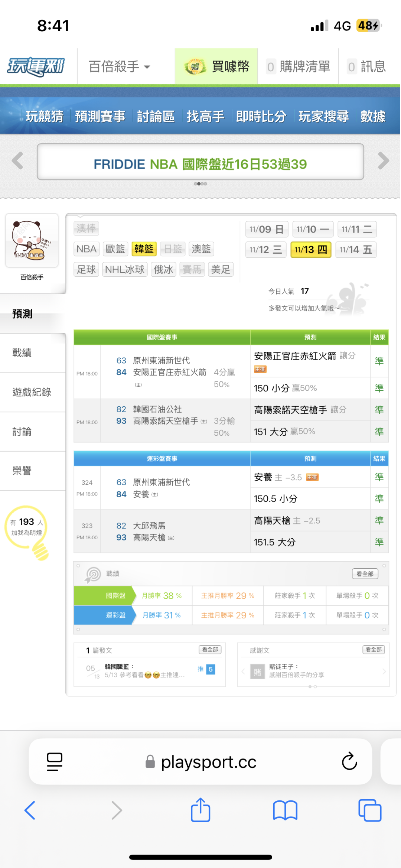Viewport: 401px width, 868px height.
Task: Click 看全部 in the 戰績 section
Action: coord(365,574)
